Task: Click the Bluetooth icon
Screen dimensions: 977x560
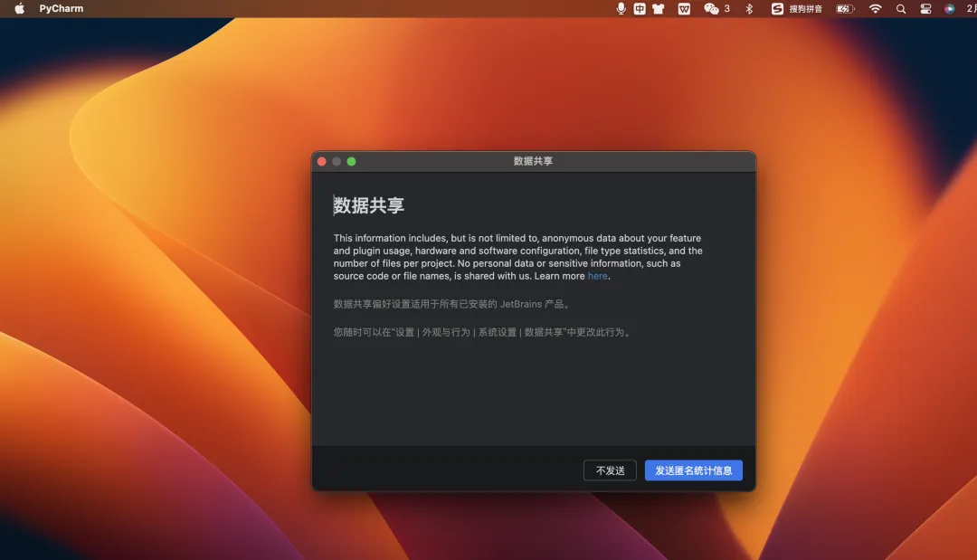Action: (x=749, y=9)
